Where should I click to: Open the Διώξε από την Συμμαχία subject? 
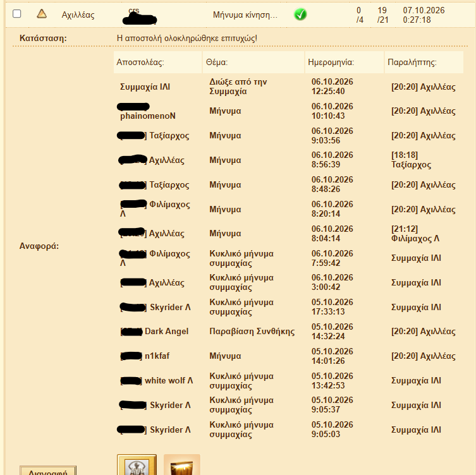[x=238, y=87]
